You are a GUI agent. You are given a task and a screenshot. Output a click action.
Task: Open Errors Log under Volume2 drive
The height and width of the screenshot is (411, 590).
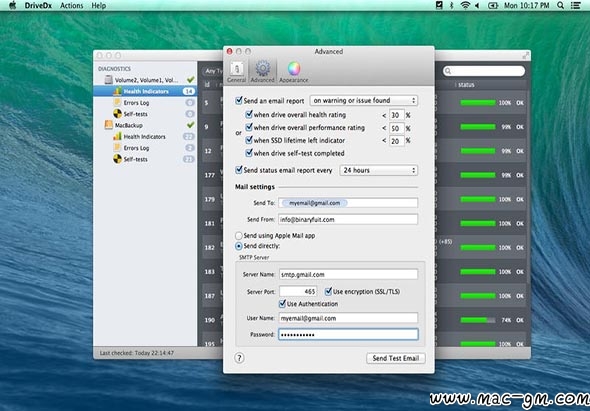tap(145, 102)
